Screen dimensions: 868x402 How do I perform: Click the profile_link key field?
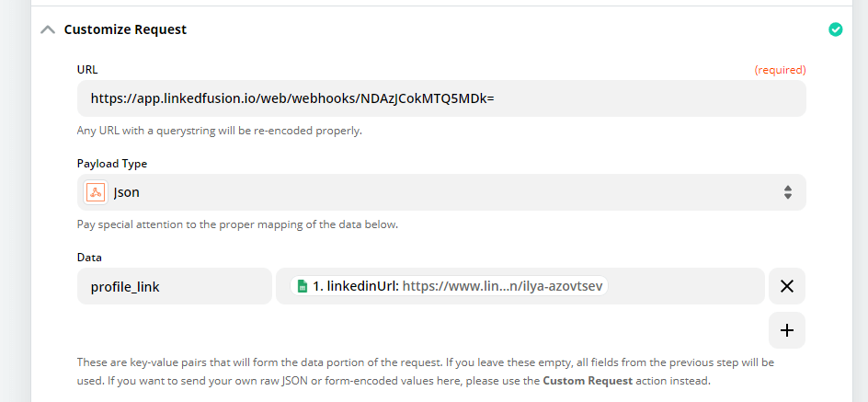tap(175, 286)
